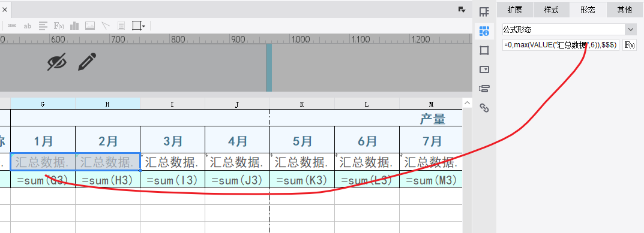Viewport: 644px width, 233px height.
Task: Select the 形态 tab
Action: 588,10
